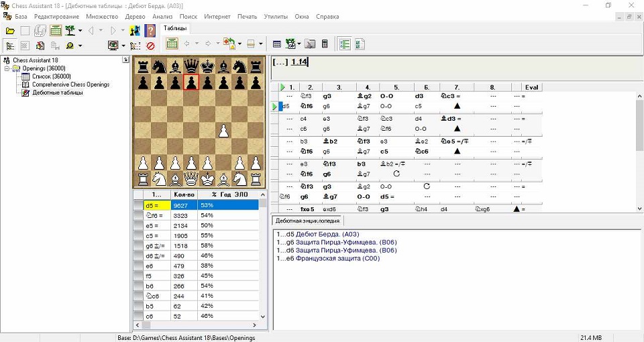The height and width of the screenshot is (342, 644).
Task: Click the black queen on d8
Action: coord(191,66)
